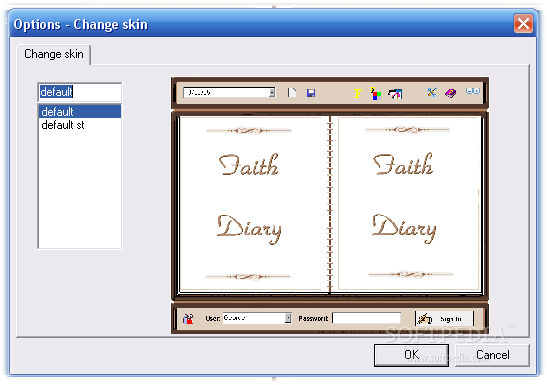The image size is (547, 385).
Task: Select the Change skin tab
Action: coord(54,54)
